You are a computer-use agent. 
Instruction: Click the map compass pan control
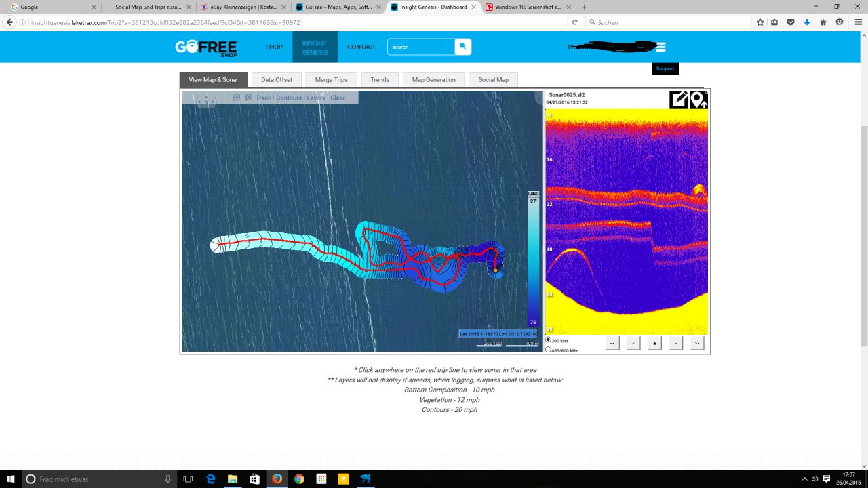pos(205,102)
